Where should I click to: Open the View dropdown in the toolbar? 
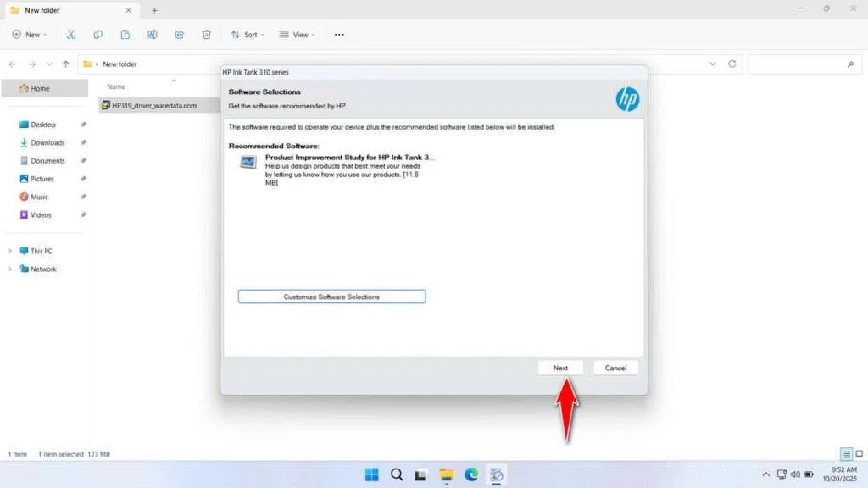pos(298,34)
